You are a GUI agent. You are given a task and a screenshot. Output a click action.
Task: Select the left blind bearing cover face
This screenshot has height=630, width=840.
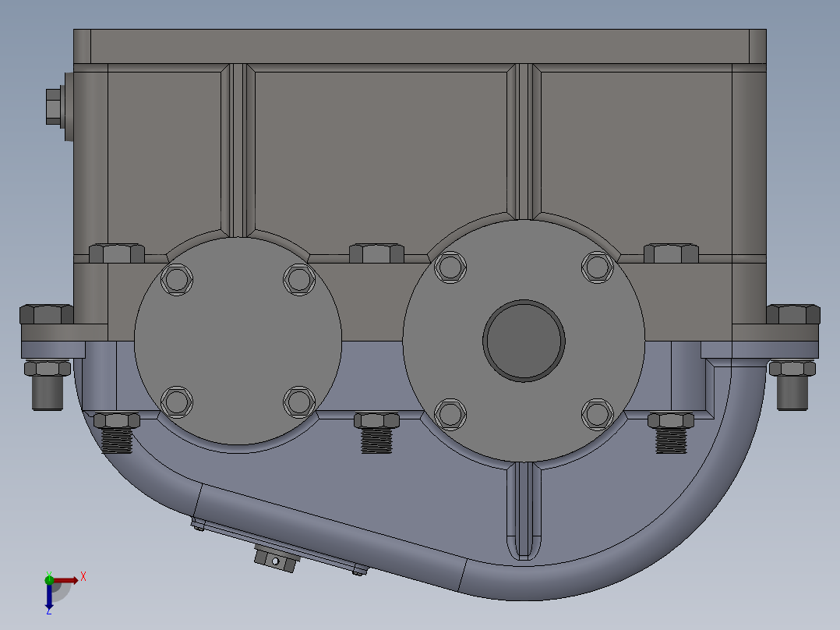tap(238, 341)
